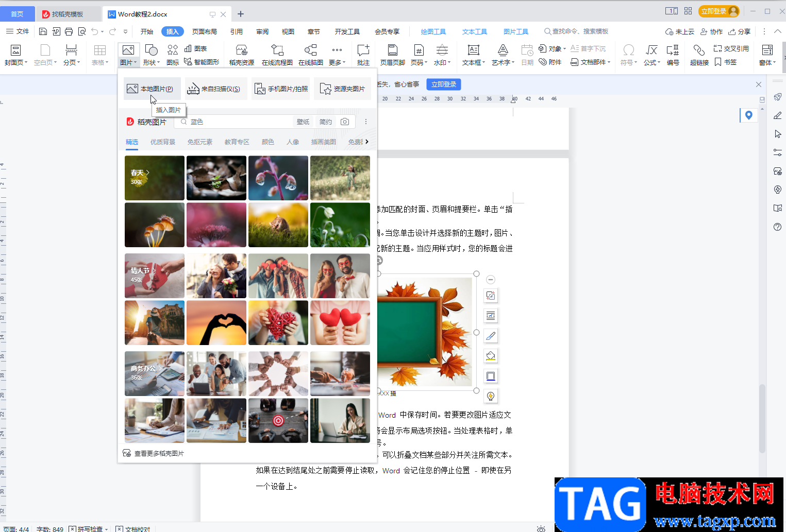Insert 附件 attachment
Image resolution: width=786 pixels, height=532 pixels.
[x=550, y=62]
